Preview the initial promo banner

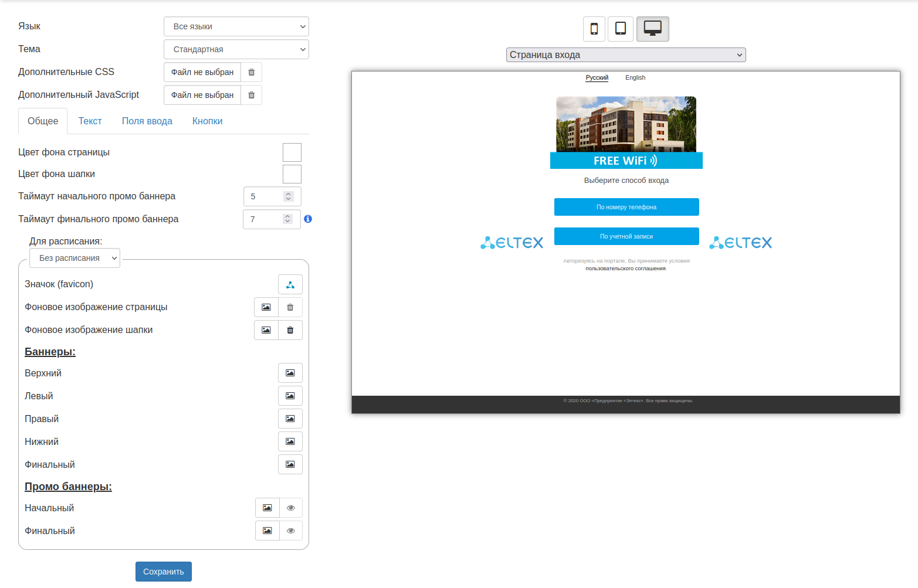(x=290, y=508)
